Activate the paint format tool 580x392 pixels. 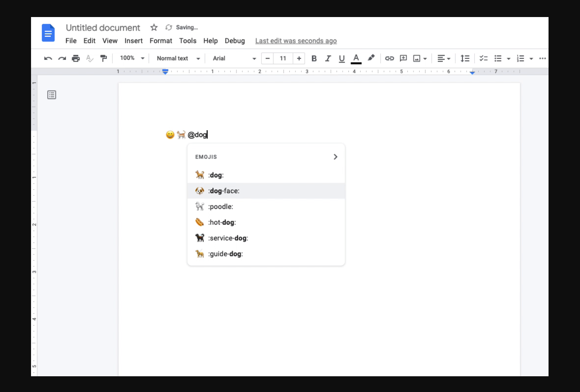[104, 59]
